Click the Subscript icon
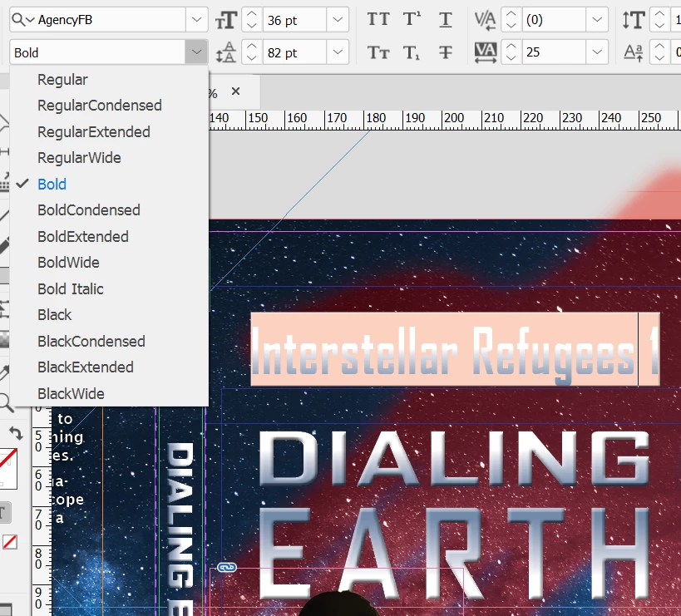The width and height of the screenshot is (681, 616). click(x=412, y=53)
